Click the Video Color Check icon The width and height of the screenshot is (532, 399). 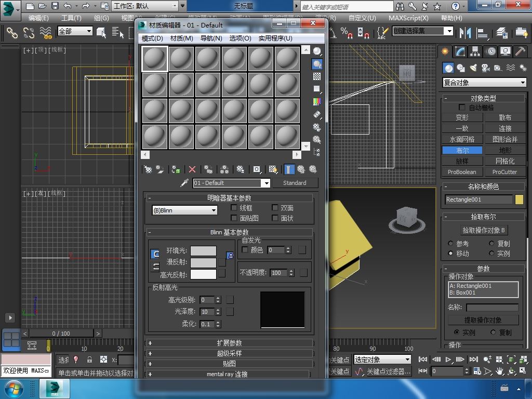[x=317, y=102]
